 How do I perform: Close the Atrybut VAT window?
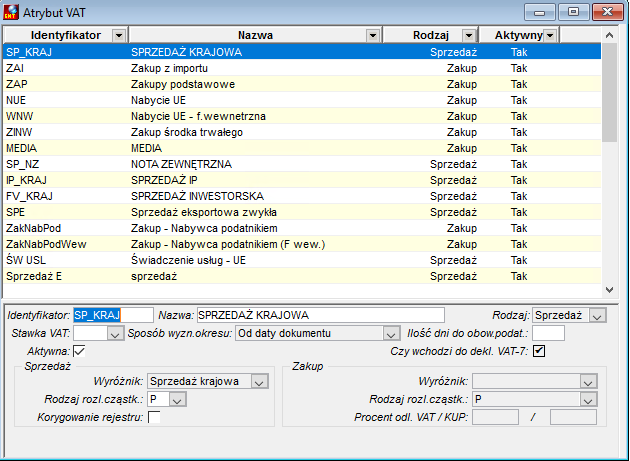click(608, 12)
